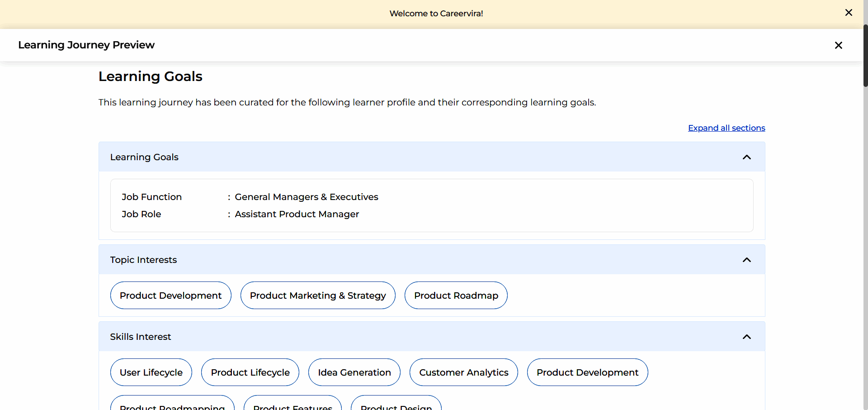Select Product Marketing & Strategy chip
This screenshot has width=868, height=410.
pos(318,296)
